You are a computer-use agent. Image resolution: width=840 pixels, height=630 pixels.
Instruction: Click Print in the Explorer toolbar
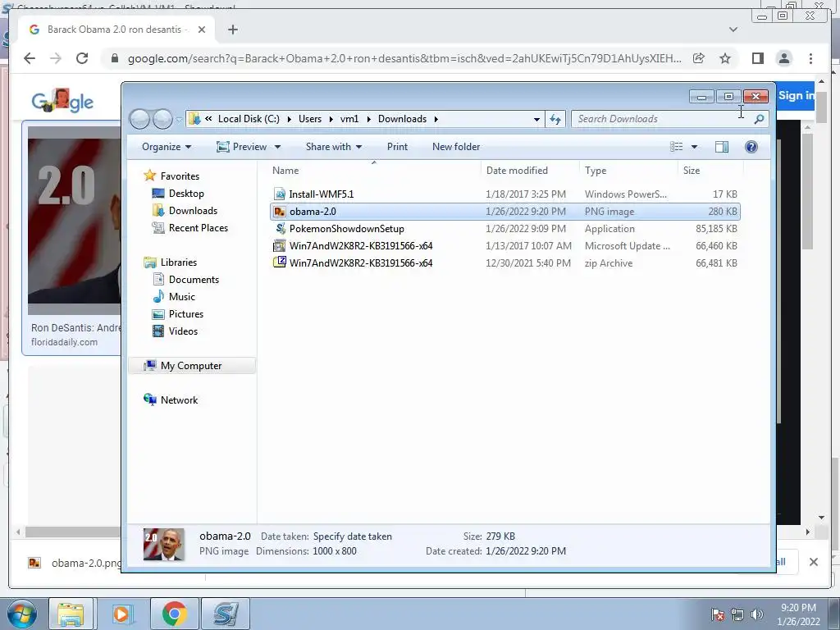397,147
